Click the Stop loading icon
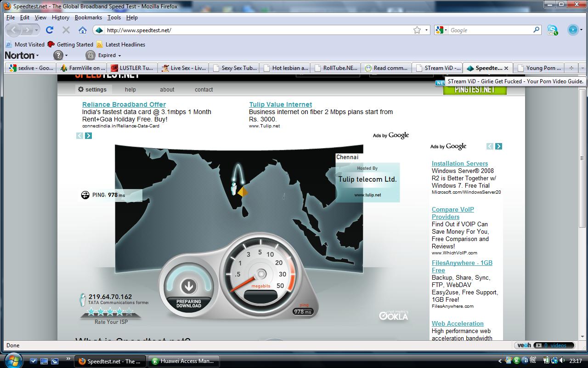The height and width of the screenshot is (368, 588). [66, 30]
